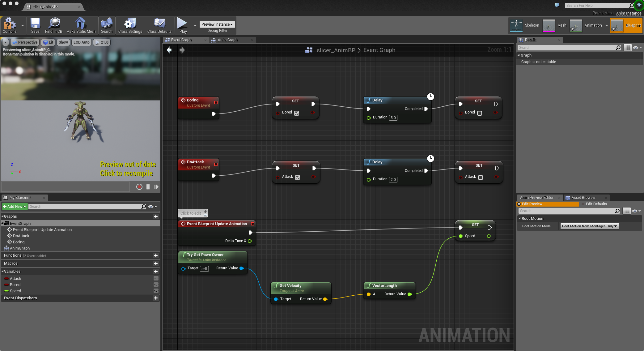Screen dimensions: 644x351
Task: Uncheck the Bored checkbox in the SET node
Action: point(296,113)
